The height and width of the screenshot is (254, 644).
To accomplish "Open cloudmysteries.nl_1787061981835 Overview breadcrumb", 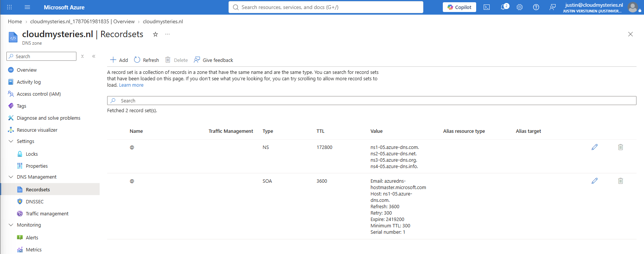I will pyautogui.click(x=82, y=21).
